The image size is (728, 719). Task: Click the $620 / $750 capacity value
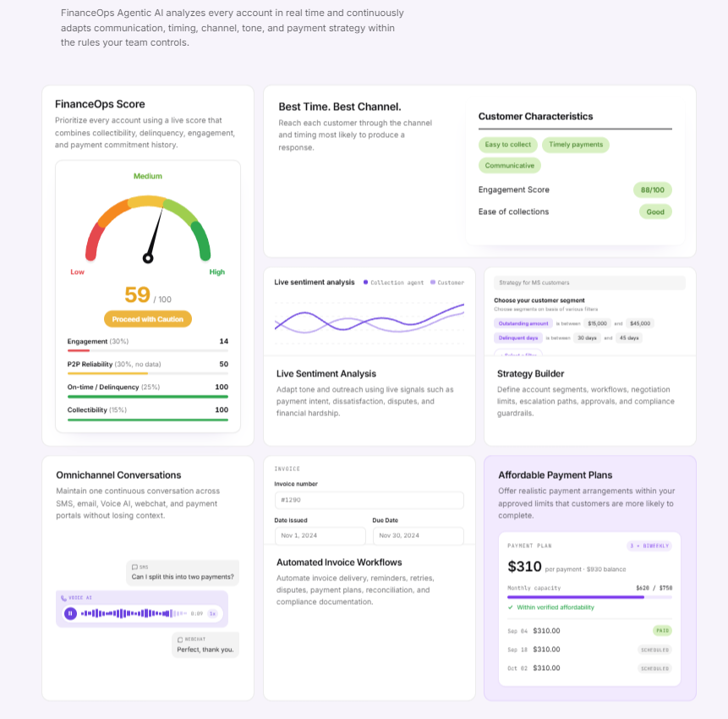654,588
